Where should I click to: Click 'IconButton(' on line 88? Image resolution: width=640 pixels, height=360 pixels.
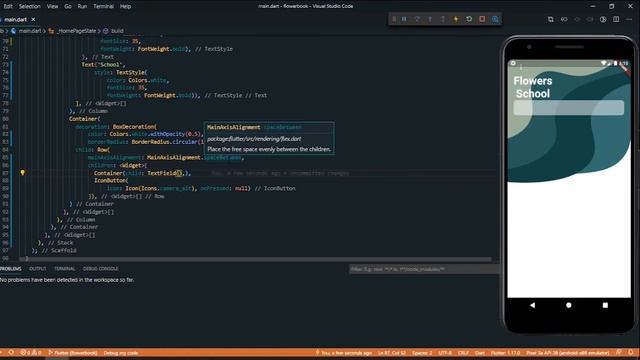point(111,180)
